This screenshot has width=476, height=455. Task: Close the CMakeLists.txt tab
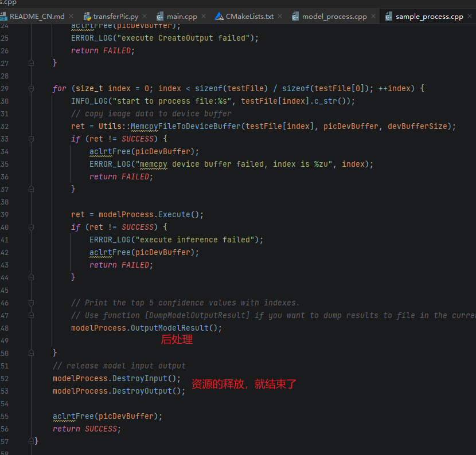tap(280, 16)
